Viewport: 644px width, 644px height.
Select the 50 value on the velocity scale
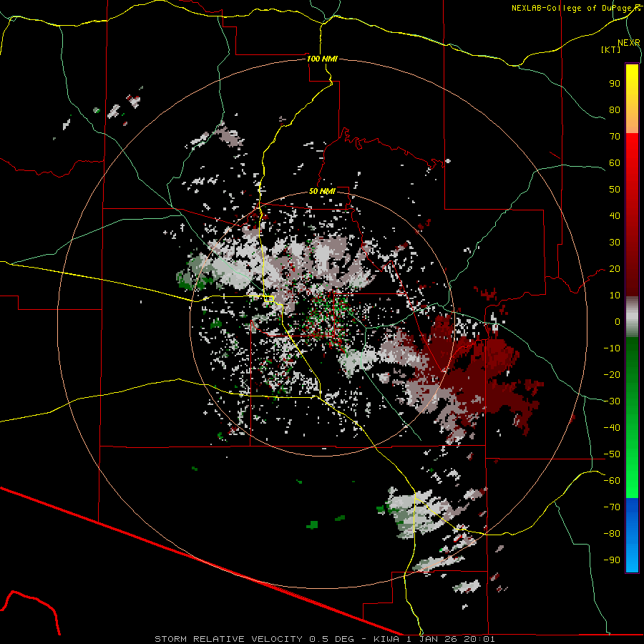coord(615,190)
